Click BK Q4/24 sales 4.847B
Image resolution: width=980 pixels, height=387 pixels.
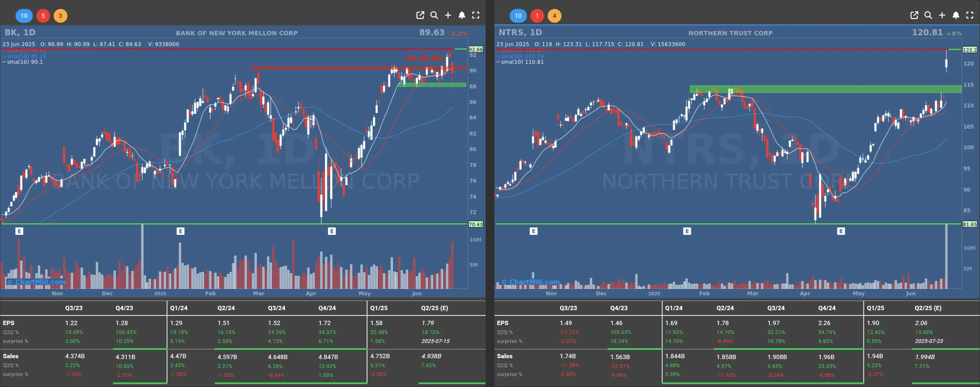click(x=328, y=357)
